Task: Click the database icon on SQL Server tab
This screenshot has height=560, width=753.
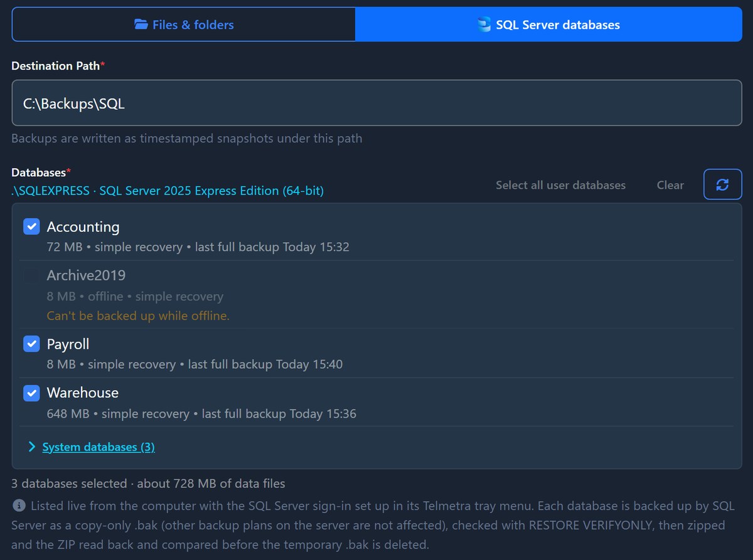Action: click(x=484, y=24)
